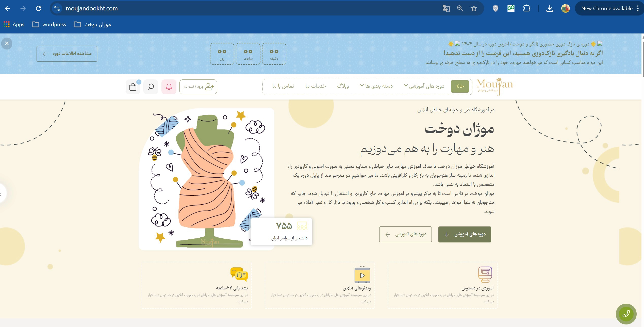The width and height of the screenshot is (644, 327).
Task: Click the dark green دوره های آموزشی button
Action: click(x=465, y=234)
